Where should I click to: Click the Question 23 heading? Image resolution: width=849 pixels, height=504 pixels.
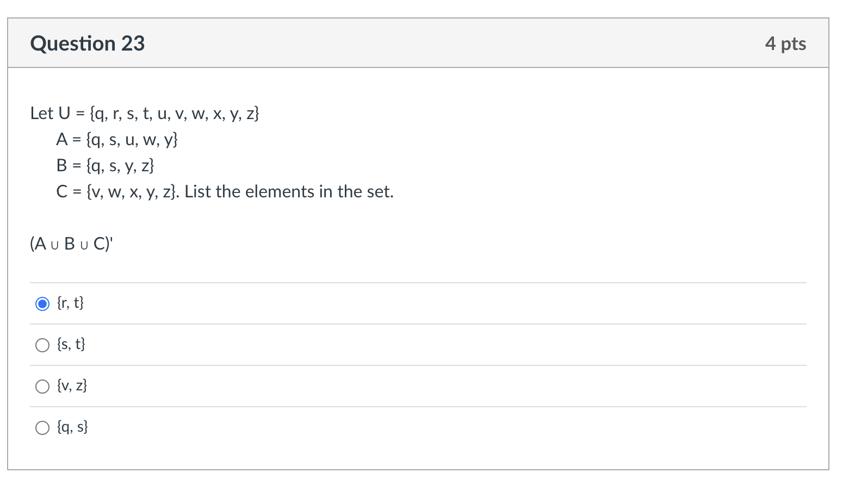click(88, 43)
